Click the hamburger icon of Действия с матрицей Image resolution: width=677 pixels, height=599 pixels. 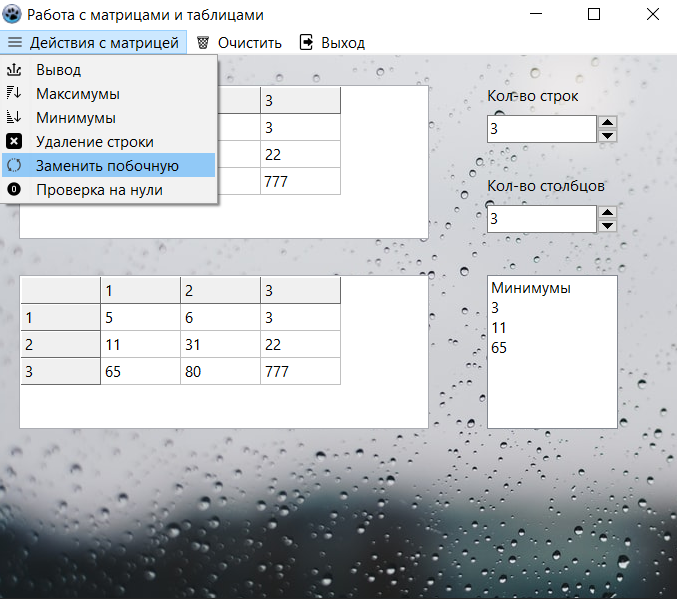tap(15, 42)
